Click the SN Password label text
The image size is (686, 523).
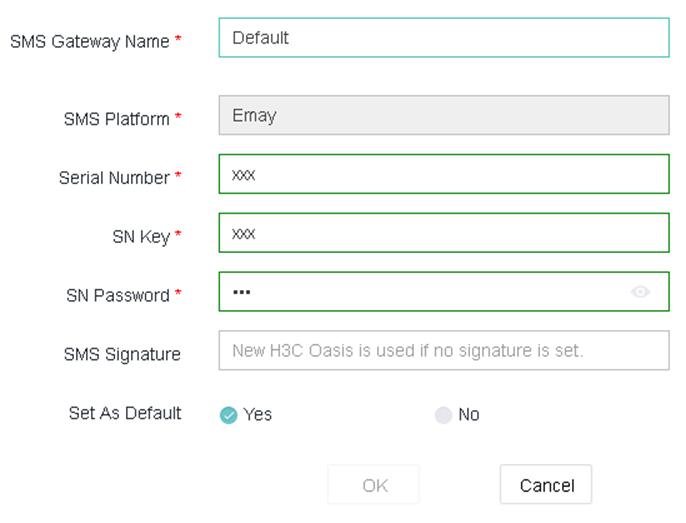tap(118, 295)
